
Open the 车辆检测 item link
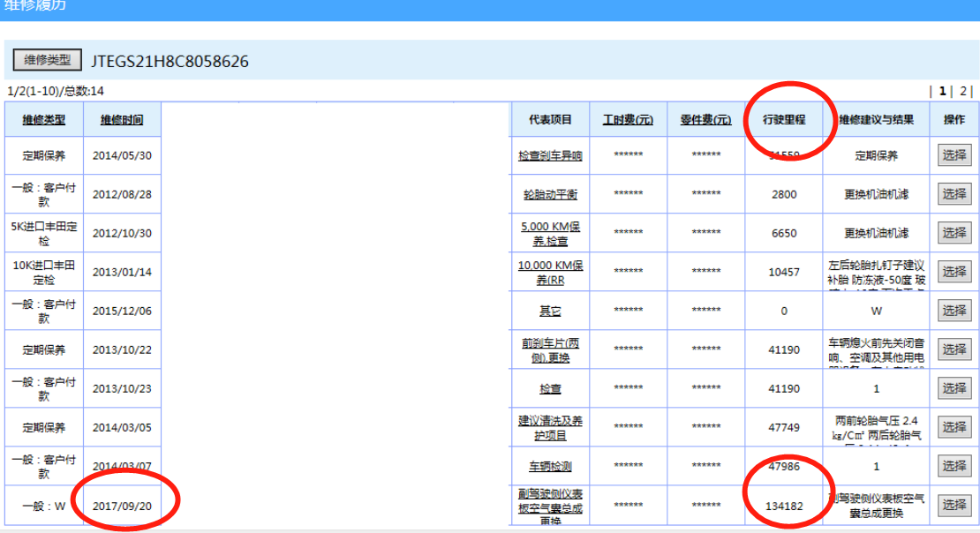pos(550,466)
